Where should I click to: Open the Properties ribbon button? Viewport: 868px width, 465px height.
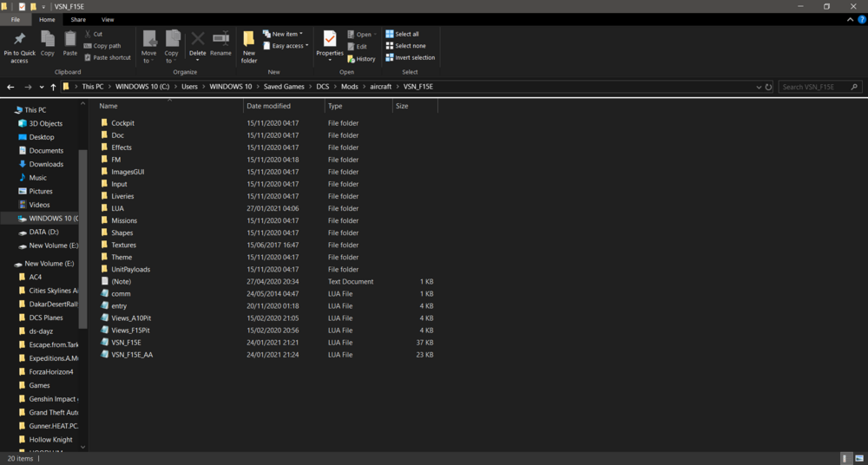[x=330, y=43]
